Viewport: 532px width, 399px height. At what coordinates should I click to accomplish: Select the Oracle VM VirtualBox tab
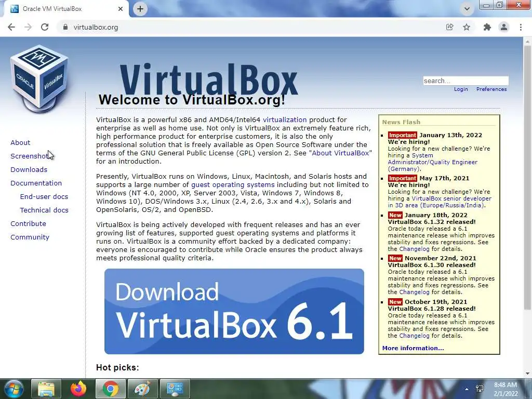coord(64,9)
